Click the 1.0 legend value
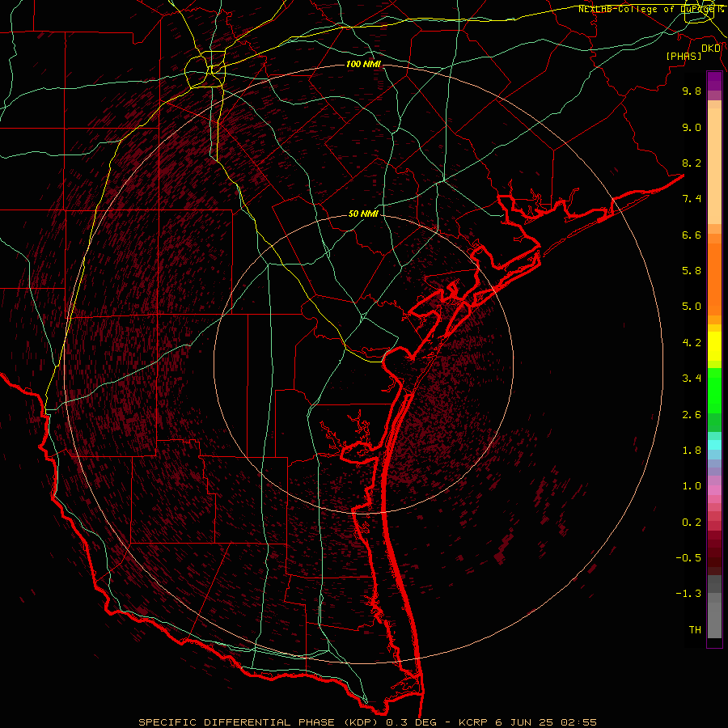 click(692, 486)
